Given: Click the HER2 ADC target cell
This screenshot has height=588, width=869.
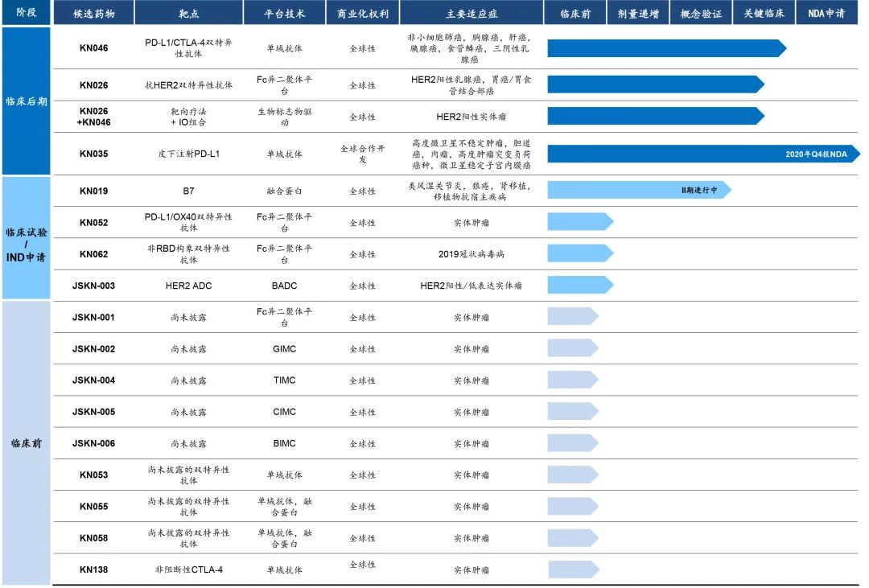Looking at the screenshot, I should coord(188,286).
